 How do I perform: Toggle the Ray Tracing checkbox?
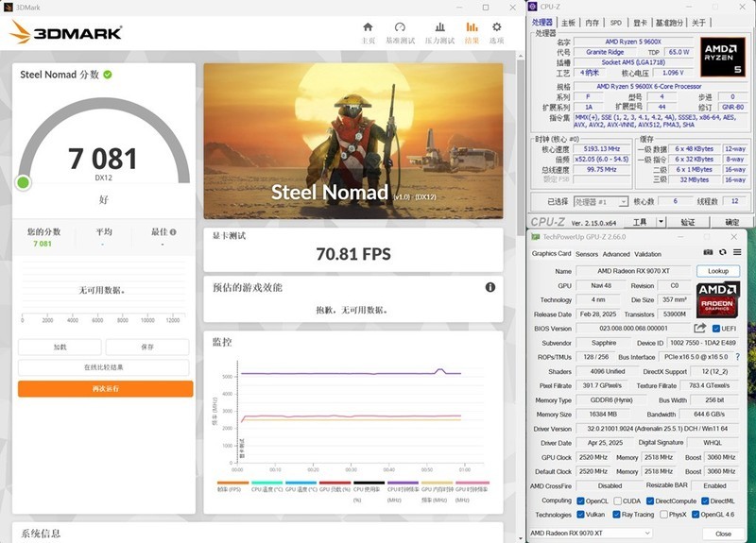[616, 514]
